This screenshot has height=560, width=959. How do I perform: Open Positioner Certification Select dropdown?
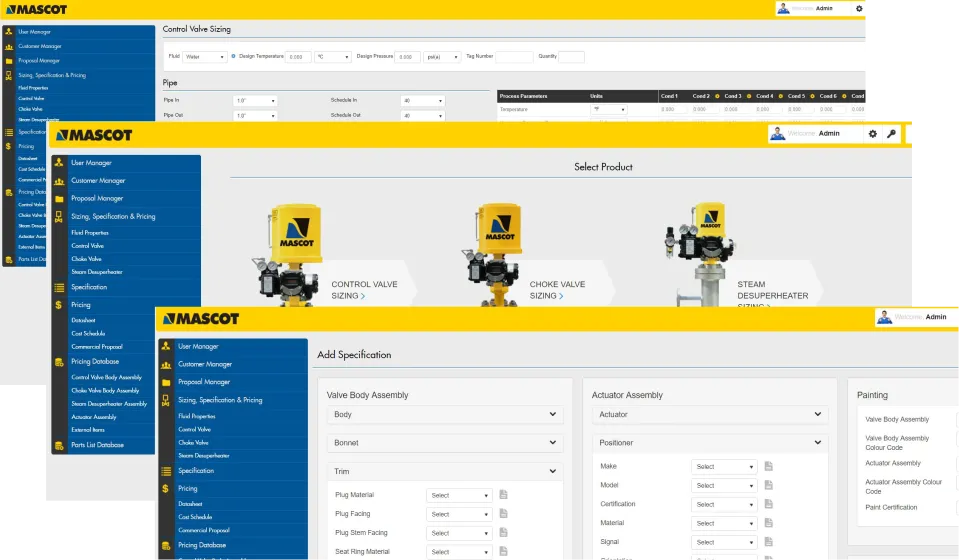[724, 504]
